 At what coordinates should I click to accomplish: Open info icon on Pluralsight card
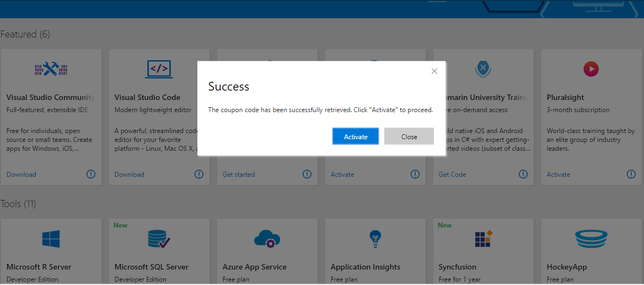631,174
